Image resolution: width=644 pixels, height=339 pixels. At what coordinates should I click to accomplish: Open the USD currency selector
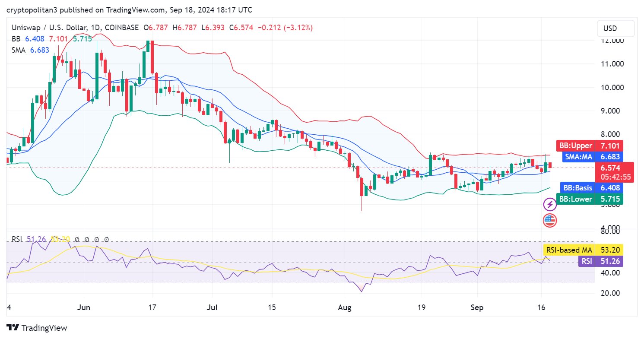(x=616, y=29)
